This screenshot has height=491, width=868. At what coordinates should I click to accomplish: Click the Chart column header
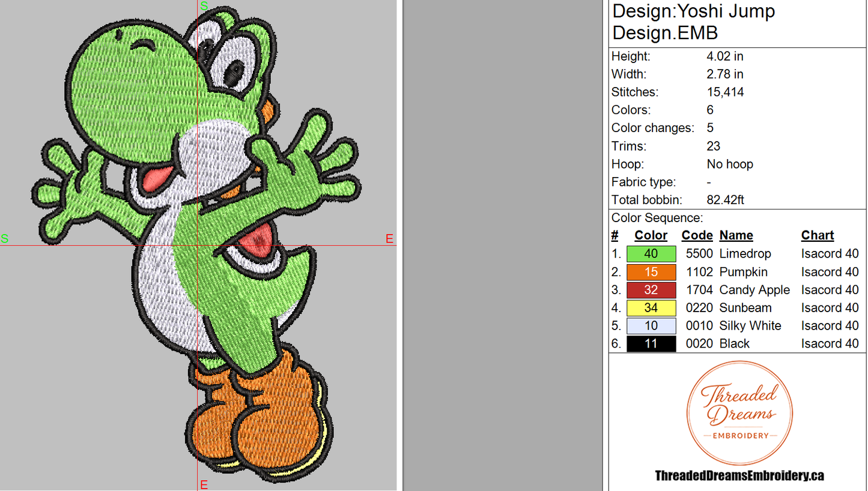818,236
